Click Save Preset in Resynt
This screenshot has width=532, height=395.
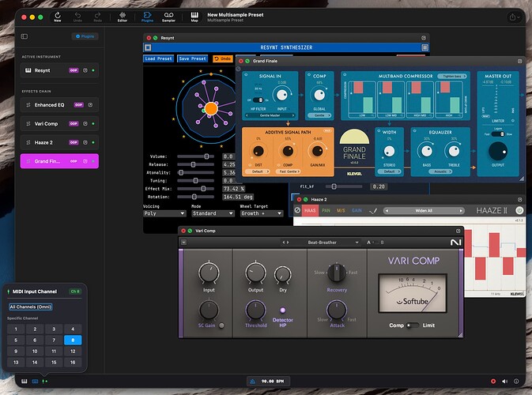click(192, 58)
